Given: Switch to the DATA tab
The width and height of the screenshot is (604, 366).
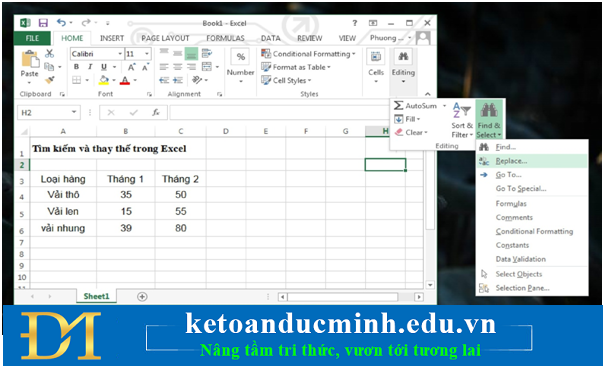Looking at the screenshot, I should [x=271, y=38].
